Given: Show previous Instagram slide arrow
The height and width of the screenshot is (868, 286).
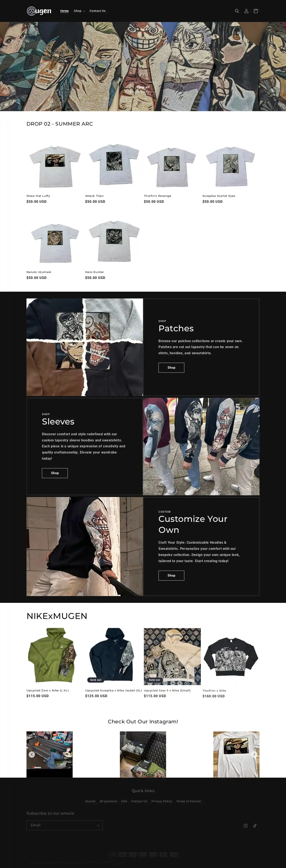Looking at the screenshot, I should [32, 755].
